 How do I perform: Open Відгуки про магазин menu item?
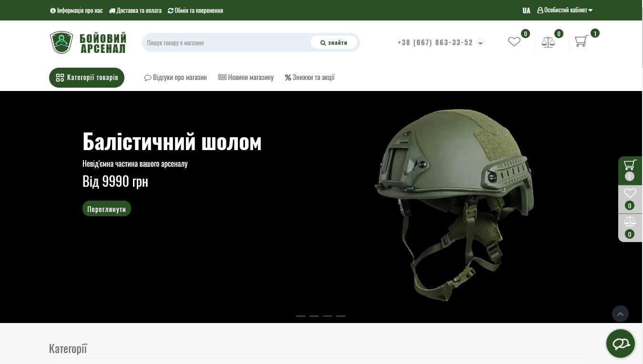pyautogui.click(x=175, y=78)
